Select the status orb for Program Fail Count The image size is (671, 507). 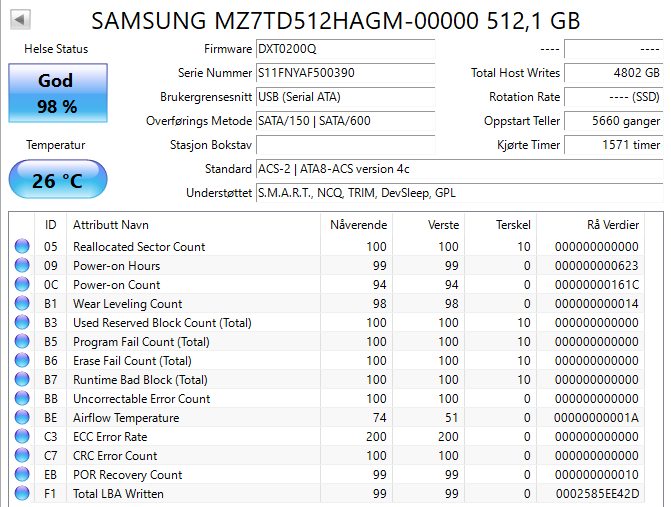pyautogui.click(x=22, y=341)
